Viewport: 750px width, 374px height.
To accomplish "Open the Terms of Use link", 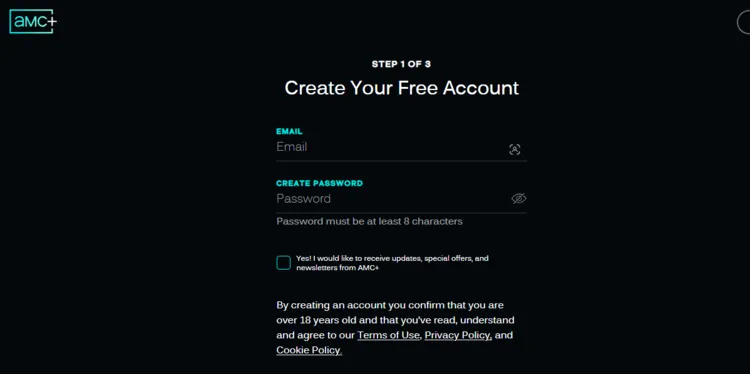I will click(x=388, y=335).
